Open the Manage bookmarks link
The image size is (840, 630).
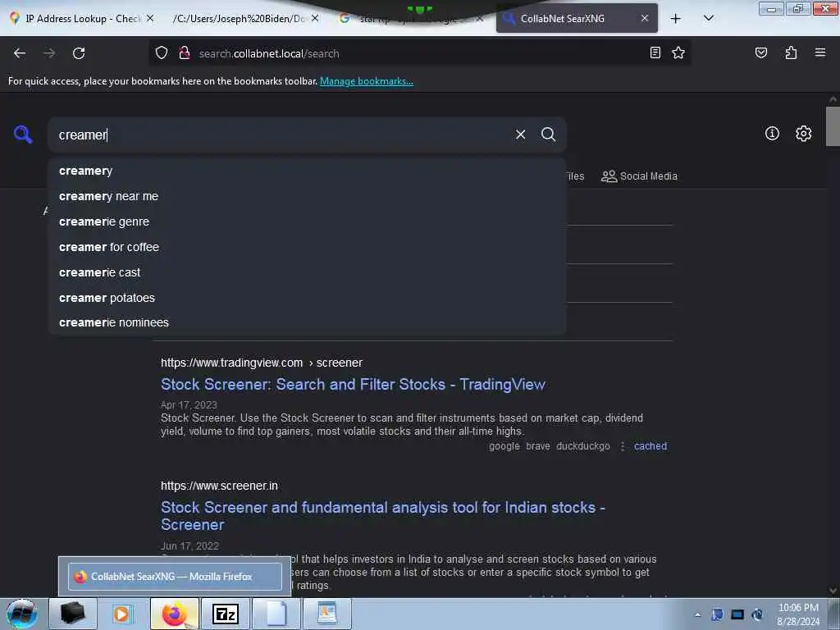[x=367, y=81]
